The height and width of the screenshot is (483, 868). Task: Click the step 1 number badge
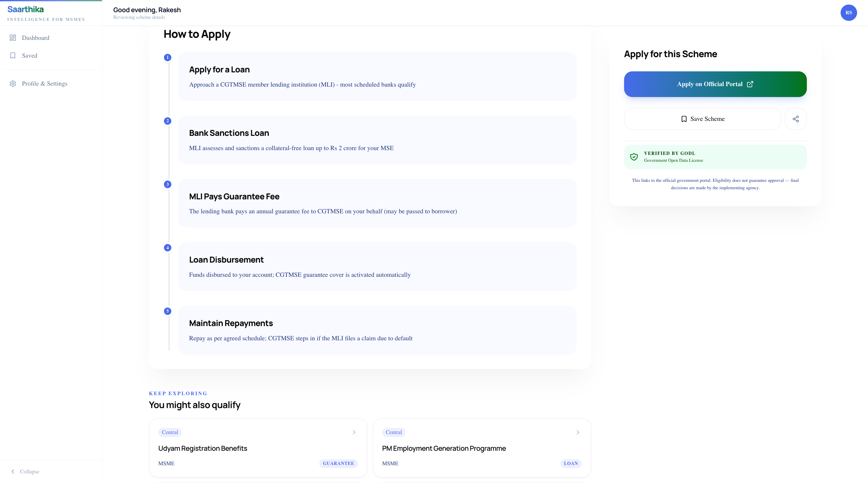coord(168,58)
